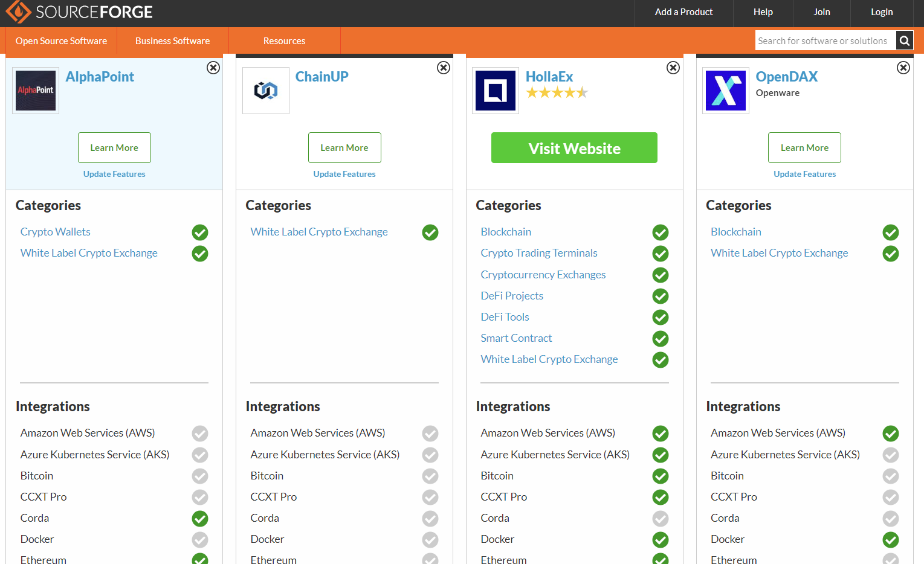The image size is (924, 564).
Task: Remove AlphaPoint from comparison
Action: pyautogui.click(x=213, y=68)
